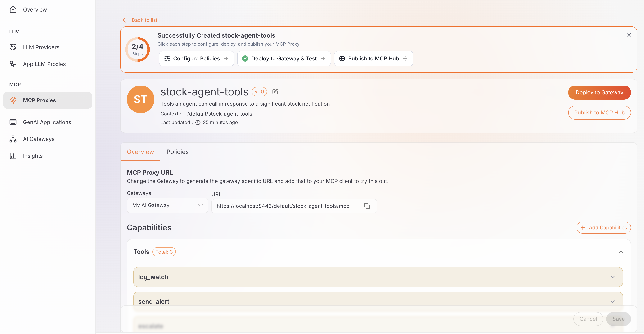644x334 pixels.
Task: Click the sliders icon on Configure Policies
Action: 167,58
